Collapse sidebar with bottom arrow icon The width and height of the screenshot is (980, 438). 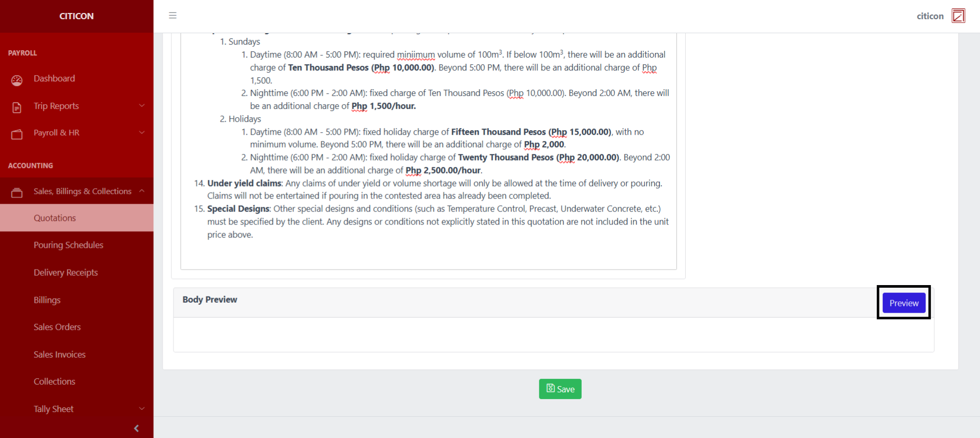(136, 428)
